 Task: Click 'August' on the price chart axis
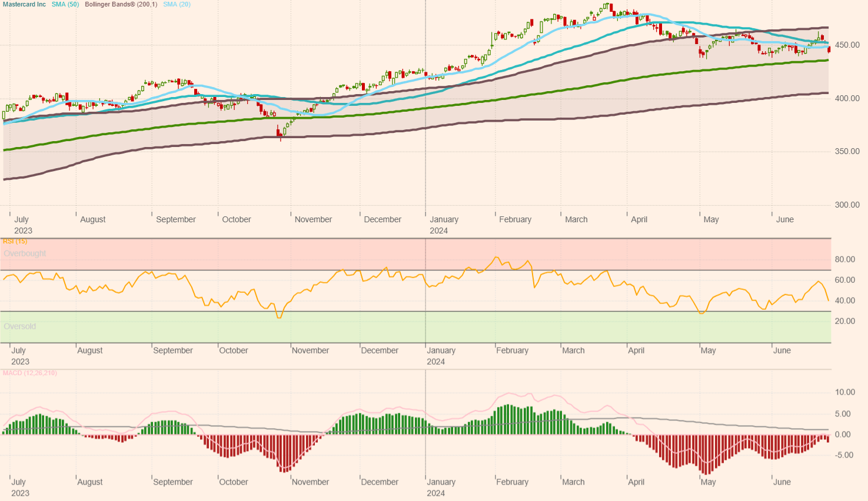tap(93, 219)
